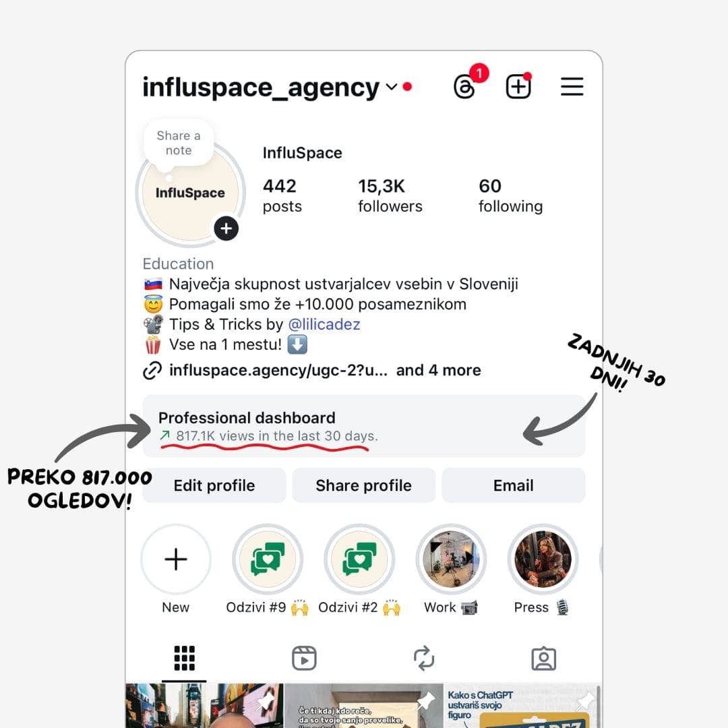Expand the influspace_agency account switcher chevron
The height and width of the screenshot is (728, 728).
point(392,87)
